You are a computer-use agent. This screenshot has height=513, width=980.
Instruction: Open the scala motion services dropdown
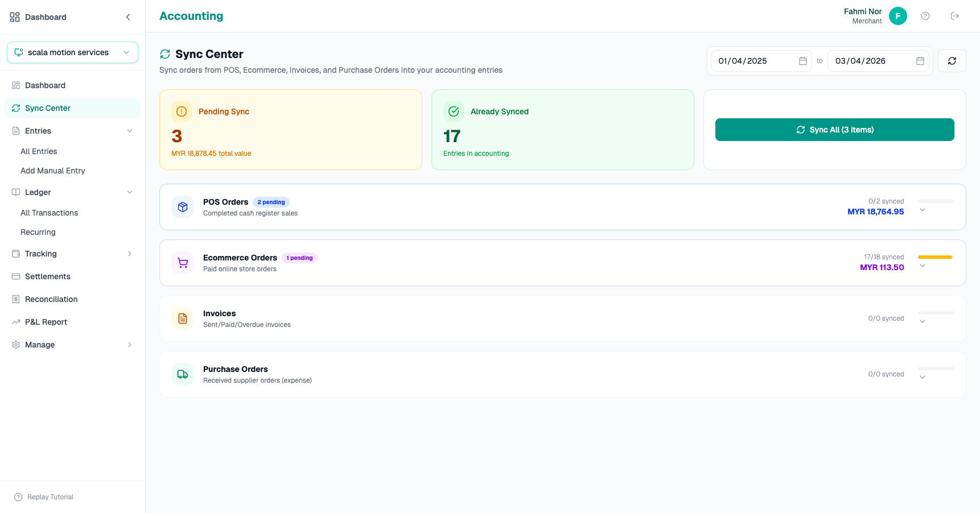pos(72,52)
